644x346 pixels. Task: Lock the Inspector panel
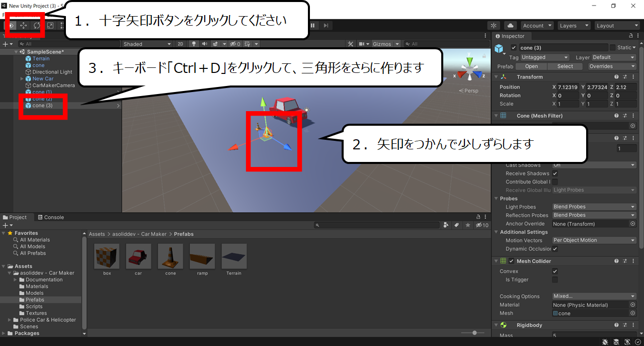[631, 36]
